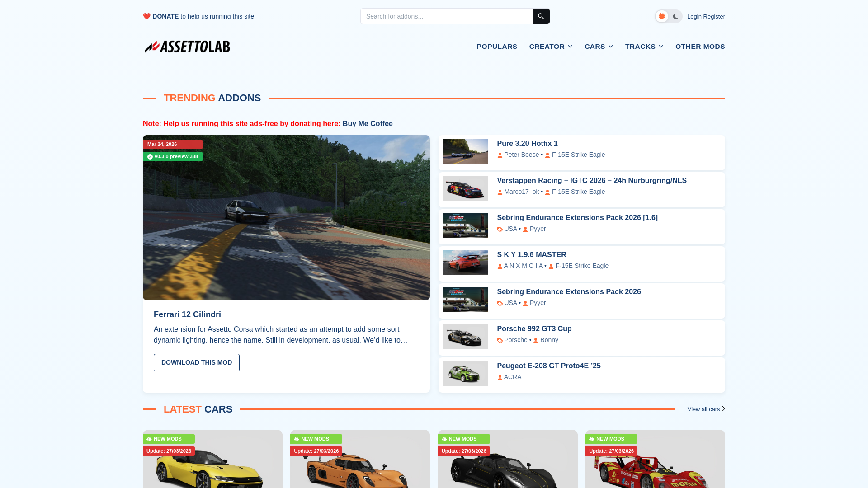
Task: Open the Buy Me Coffee link
Action: coord(368,124)
